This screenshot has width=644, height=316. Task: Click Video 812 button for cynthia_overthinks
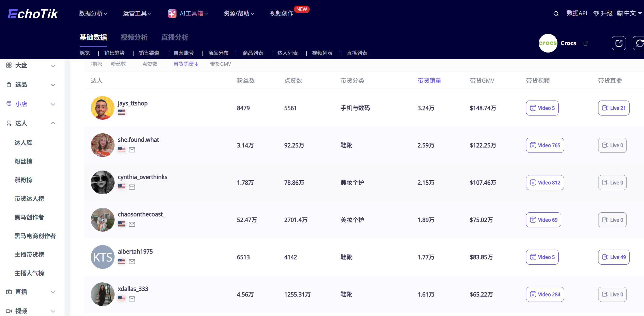tap(544, 182)
